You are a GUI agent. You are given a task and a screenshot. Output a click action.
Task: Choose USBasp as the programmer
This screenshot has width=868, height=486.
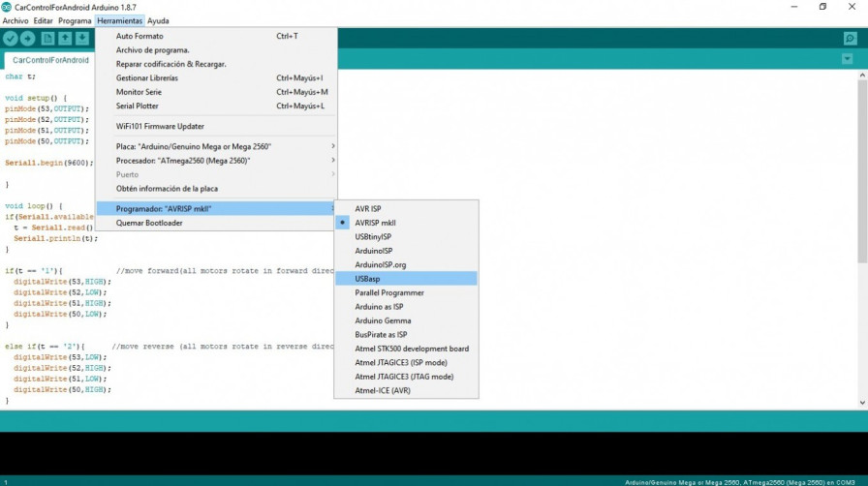[367, 279]
